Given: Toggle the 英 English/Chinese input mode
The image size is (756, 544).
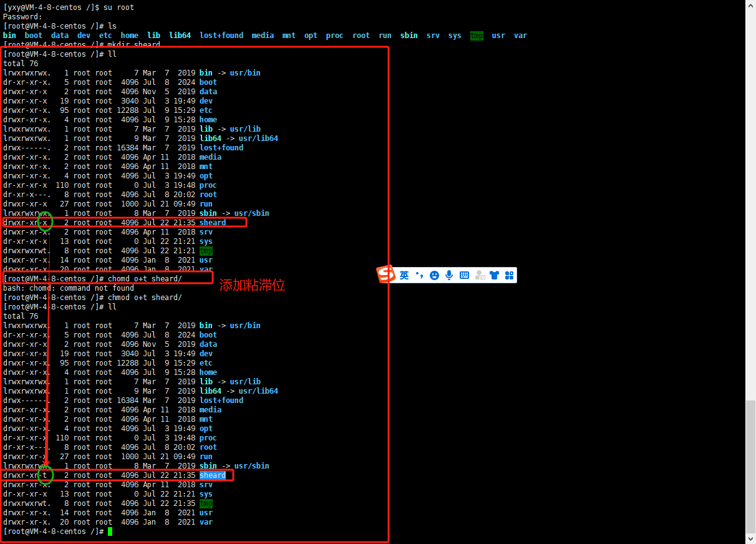Looking at the screenshot, I should pyautogui.click(x=404, y=275).
